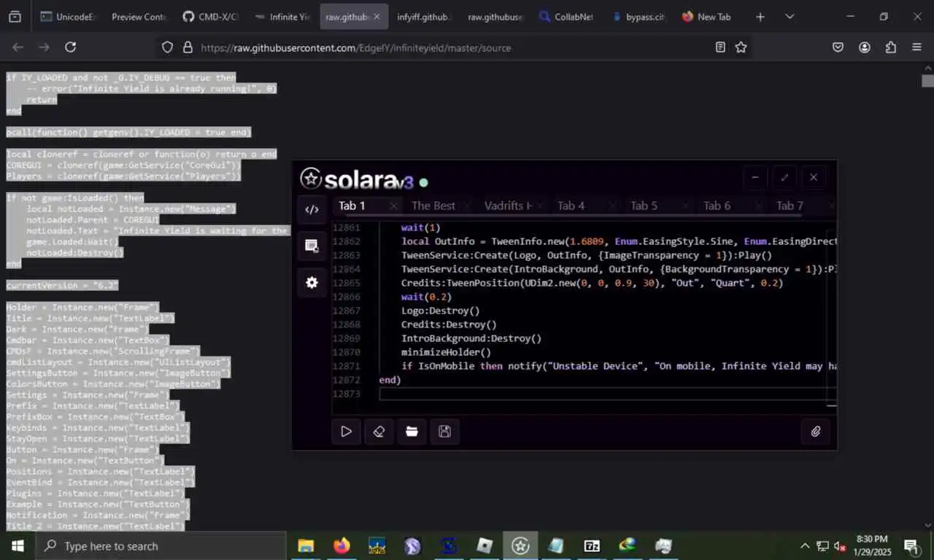Viewport: 934px width, 560px height.
Task: Minimize the Solara window
Action: pos(755,177)
